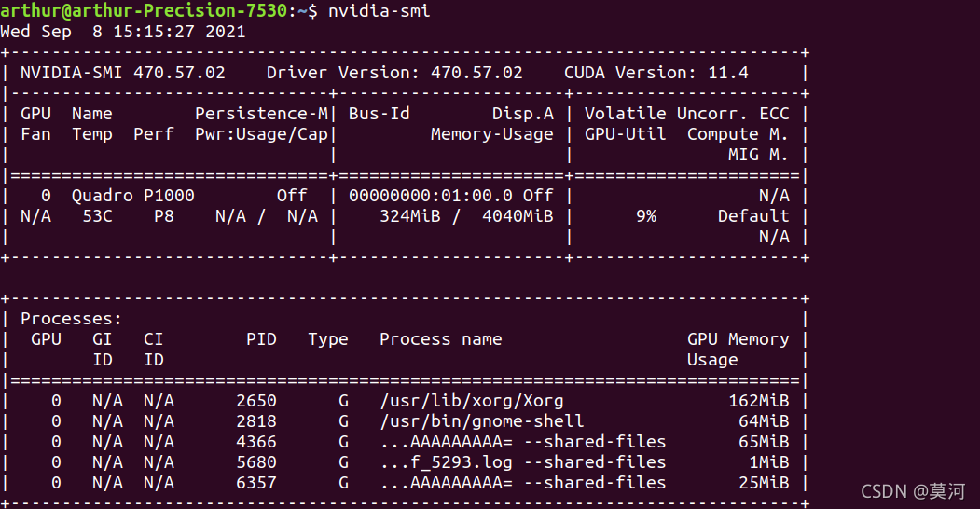Select the Driver Version 470.57.02 text

[x=394, y=73]
